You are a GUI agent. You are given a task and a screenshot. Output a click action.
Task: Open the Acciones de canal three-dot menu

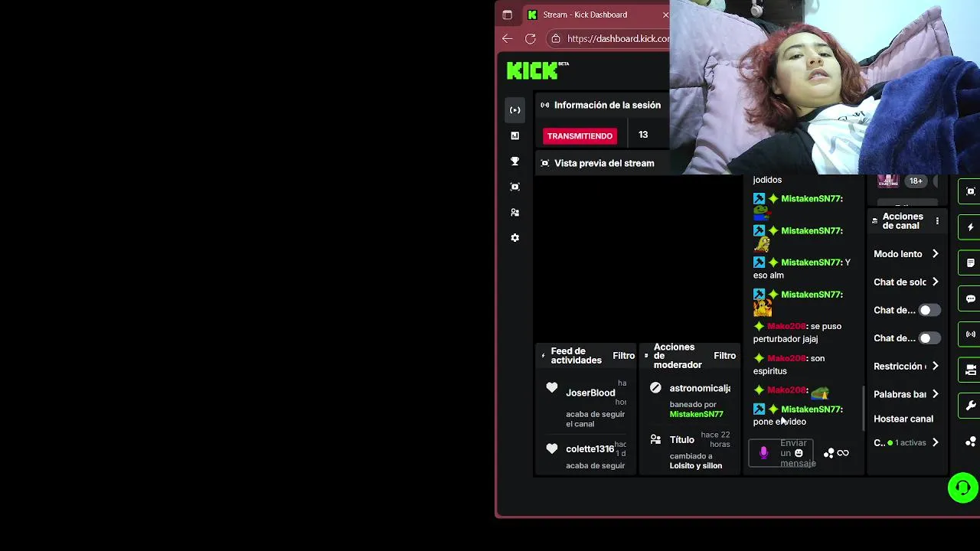(937, 220)
